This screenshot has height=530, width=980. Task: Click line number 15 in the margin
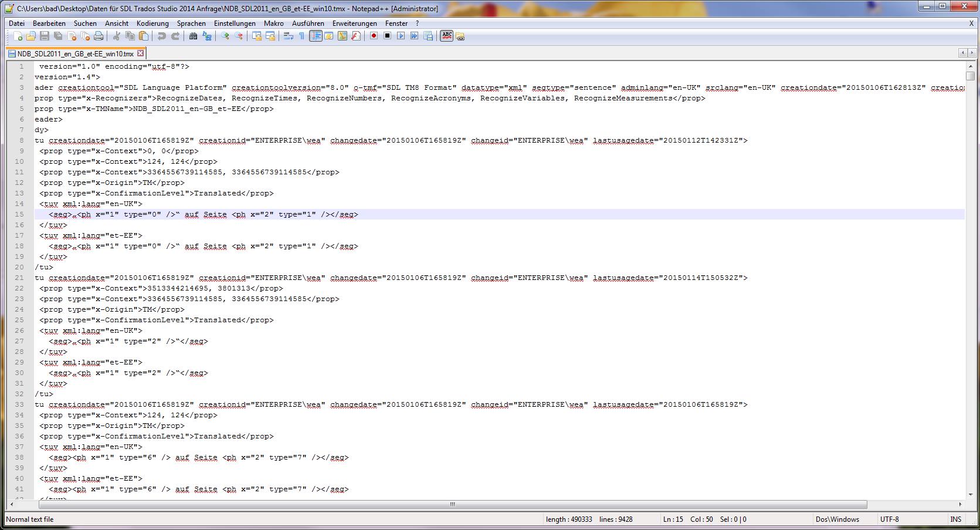tap(20, 214)
